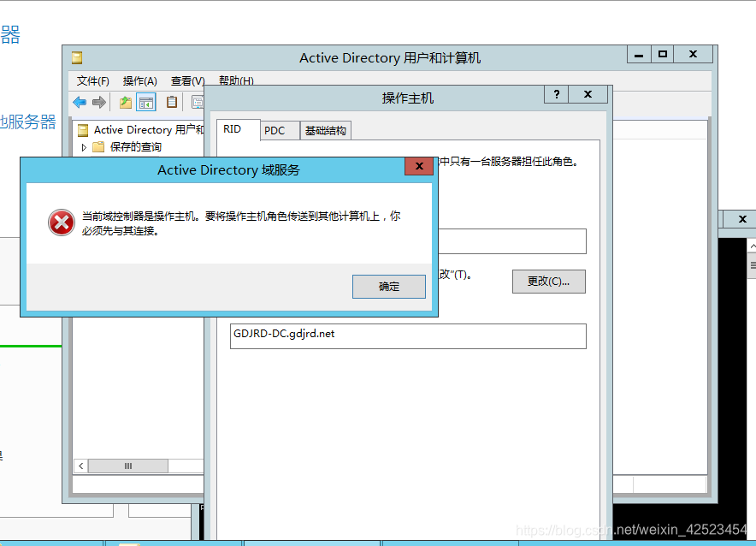The height and width of the screenshot is (546, 756).
Task: Open the 文件(F) menu
Action: tap(92, 81)
